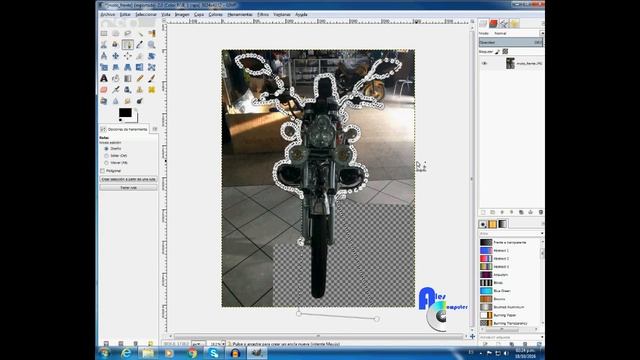Screen dimensions: 640x360
Task: Choose the Diseño edit mode radio button
Action: 107,149
